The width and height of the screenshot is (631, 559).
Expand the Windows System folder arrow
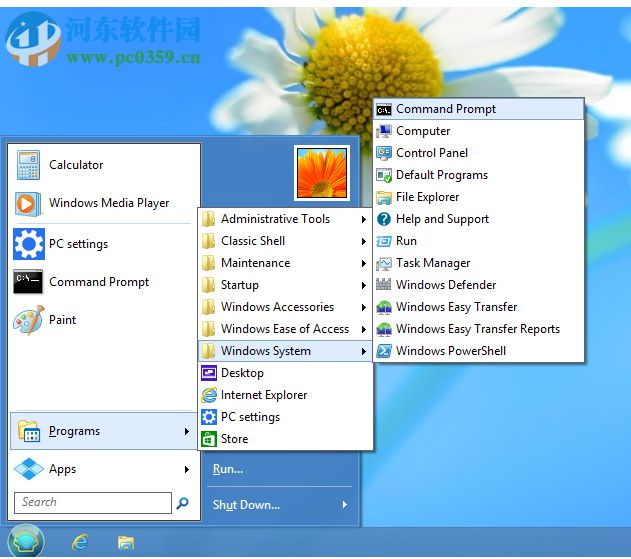[x=364, y=351]
